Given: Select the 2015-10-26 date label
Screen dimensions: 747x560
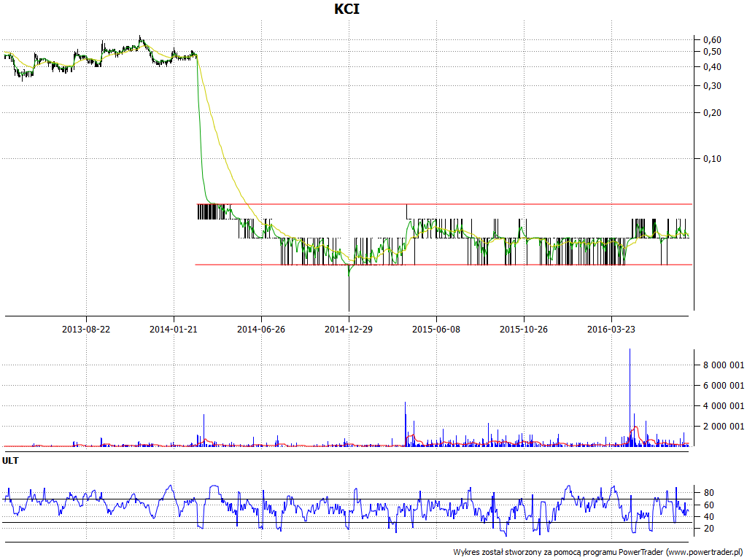Looking at the screenshot, I should [x=524, y=329].
